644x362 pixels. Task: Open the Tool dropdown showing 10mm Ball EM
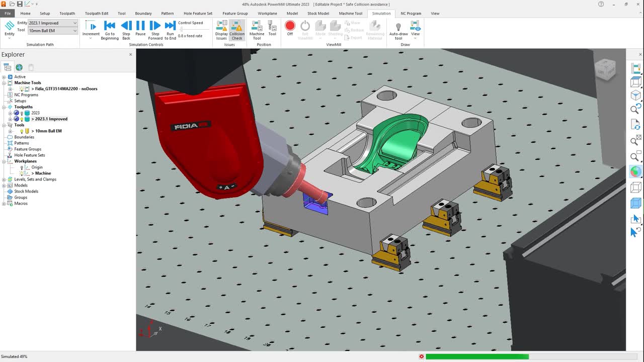coord(53,31)
